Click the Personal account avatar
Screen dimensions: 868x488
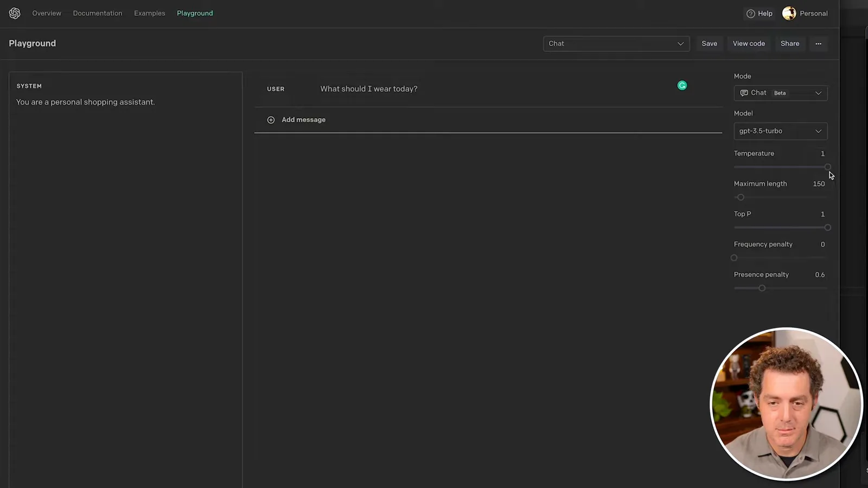coord(789,13)
